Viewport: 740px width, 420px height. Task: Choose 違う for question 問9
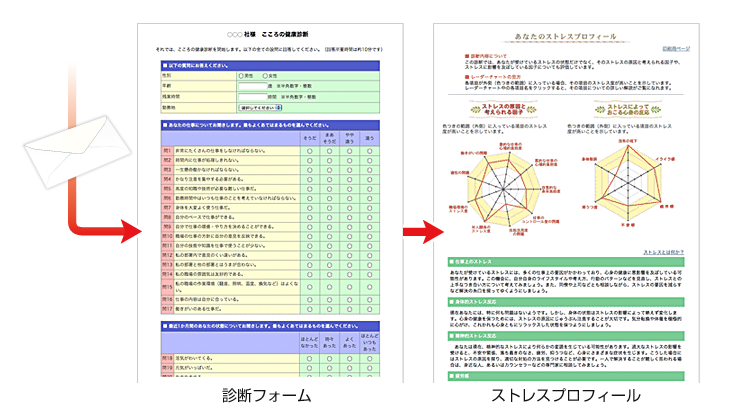point(370,227)
